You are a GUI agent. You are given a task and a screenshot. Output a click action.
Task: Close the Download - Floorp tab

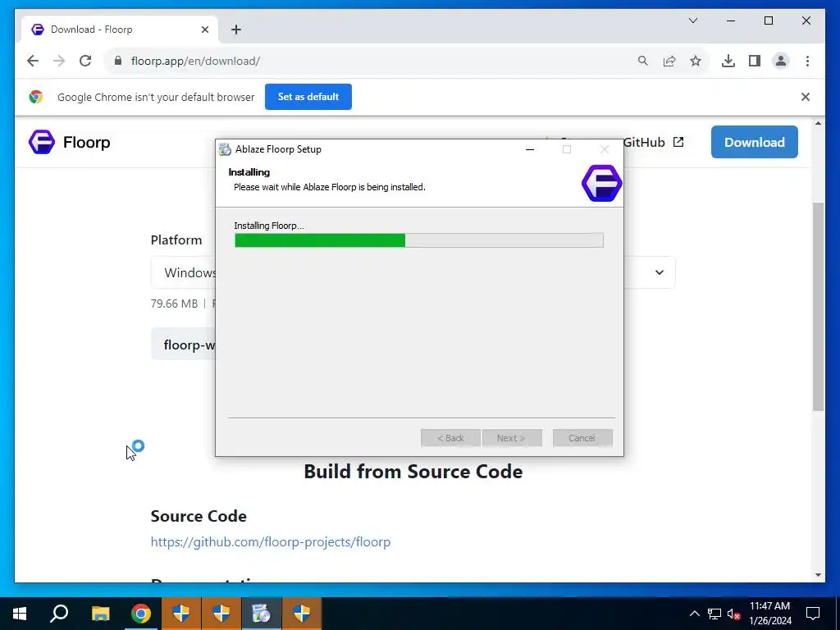point(204,30)
